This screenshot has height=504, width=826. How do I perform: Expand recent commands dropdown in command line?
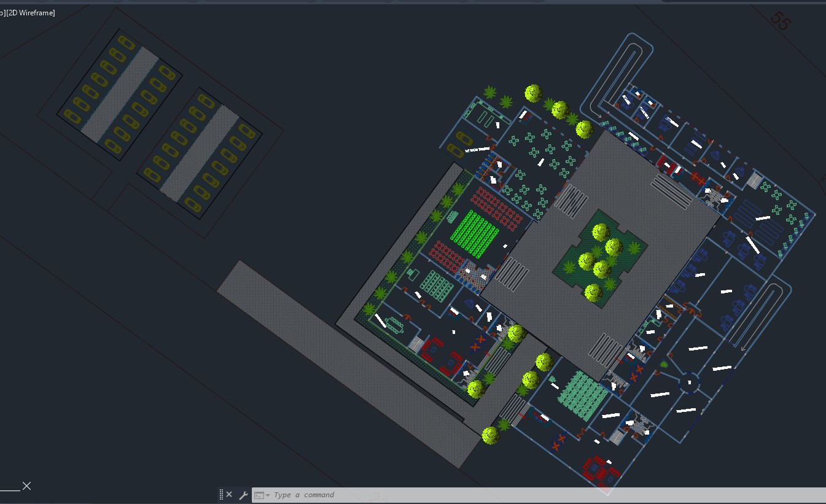pos(262,495)
